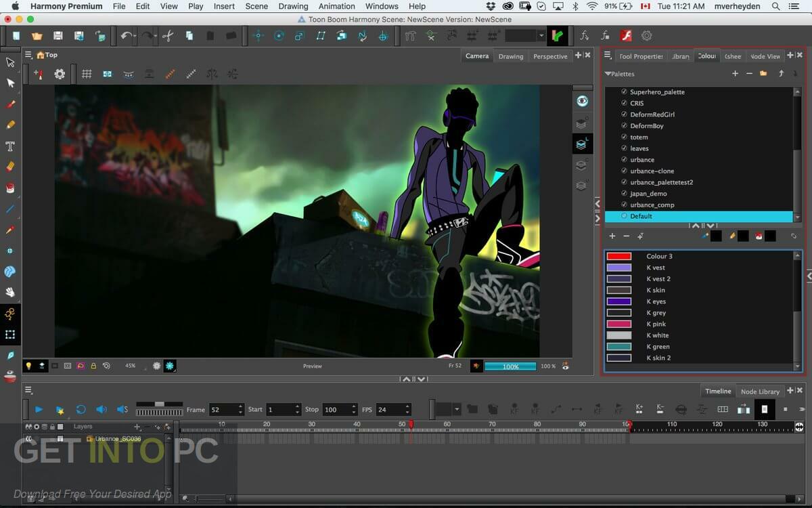This screenshot has width=812, height=508.
Task: Switch to the Drawing view tab
Action: pos(510,56)
